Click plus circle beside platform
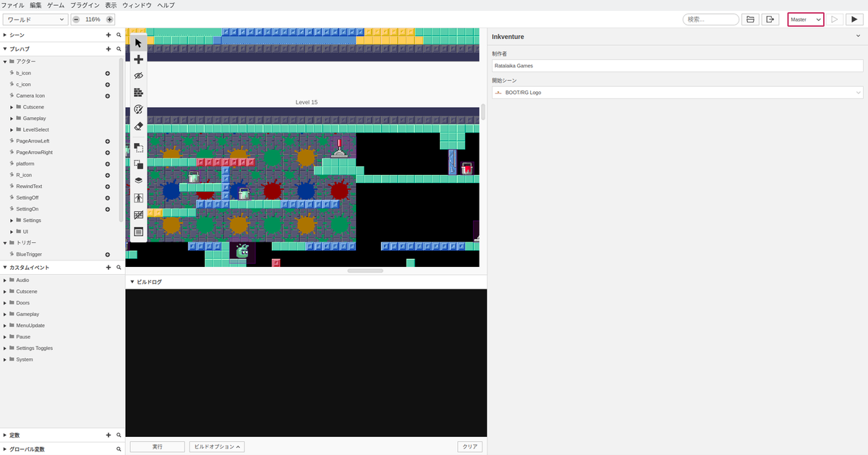The height and width of the screenshot is (455, 868). point(108,163)
